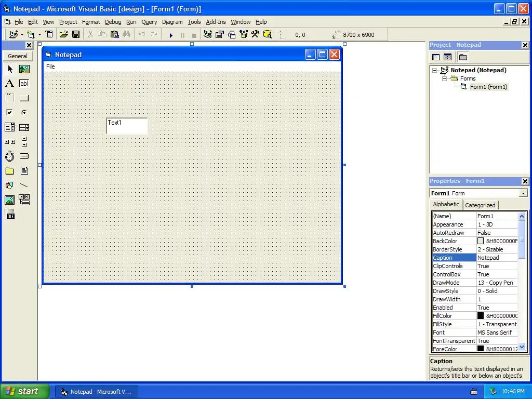
Task: Select the Pointer tool in toolbox
Action: 10,69
